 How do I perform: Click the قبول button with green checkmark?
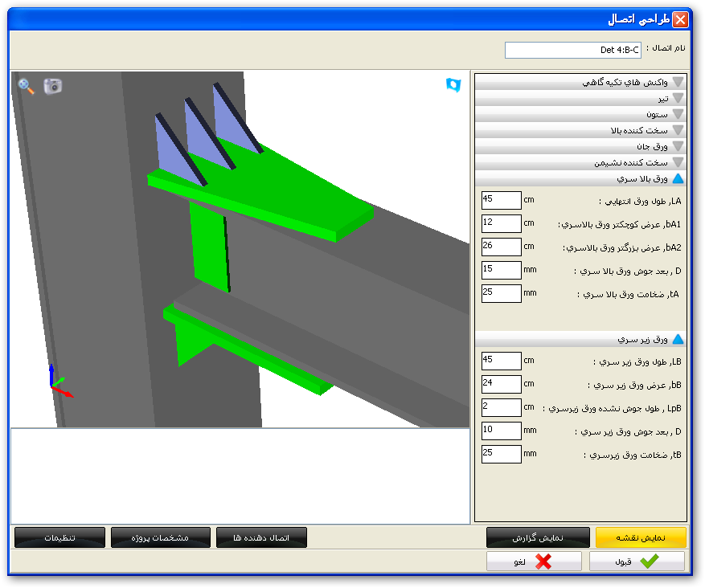tap(637, 561)
